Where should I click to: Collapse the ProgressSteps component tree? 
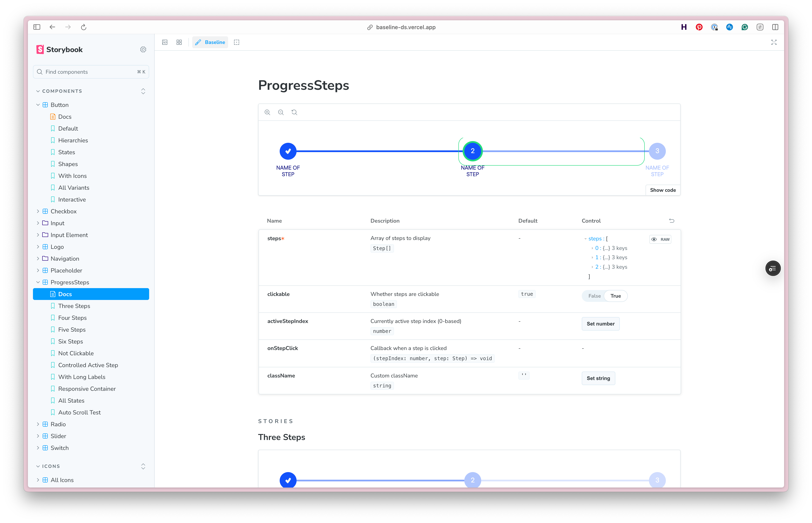coord(38,282)
